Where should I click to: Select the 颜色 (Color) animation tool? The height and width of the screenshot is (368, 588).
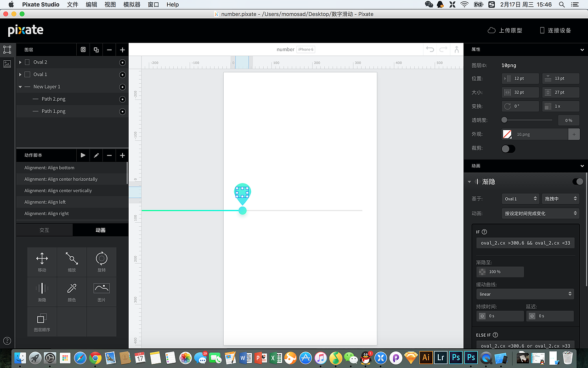click(72, 292)
